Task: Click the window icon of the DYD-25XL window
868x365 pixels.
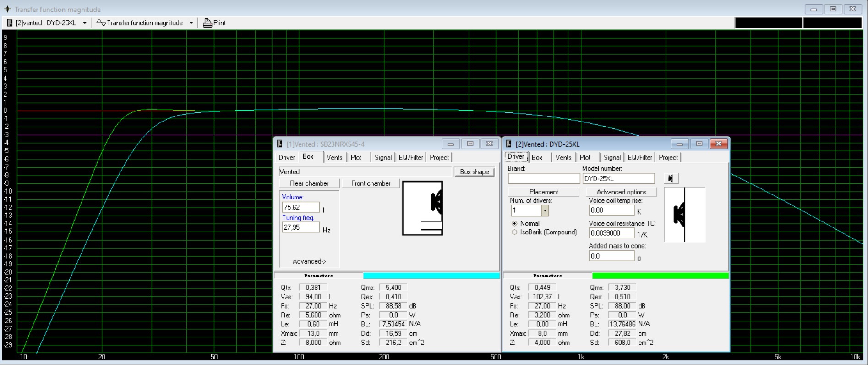Action: click(x=508, y=144)
